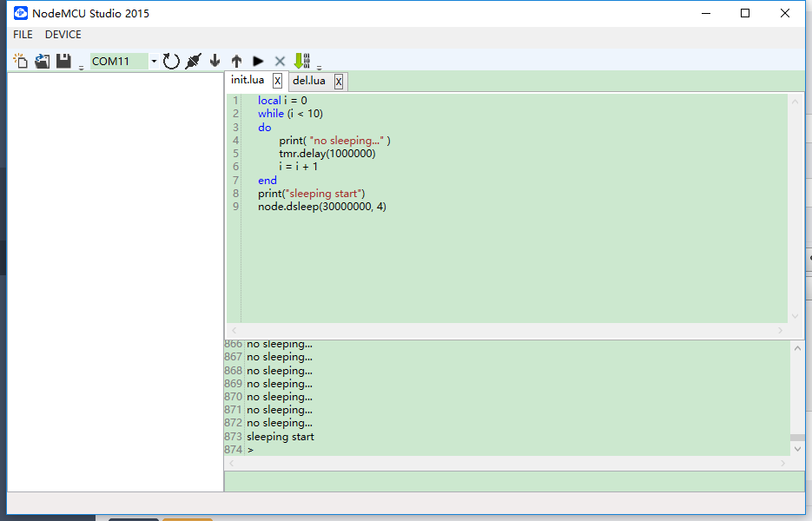
Task: Click the console scrollbar down arrow
Action: (797, 449)
